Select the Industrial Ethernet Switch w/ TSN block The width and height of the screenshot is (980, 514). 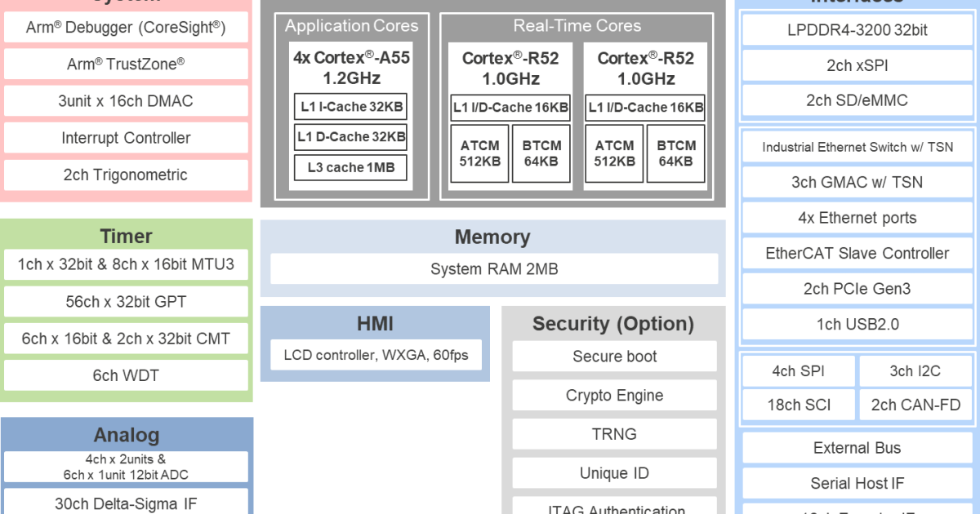pyautogui.click(x=857, y=147)
